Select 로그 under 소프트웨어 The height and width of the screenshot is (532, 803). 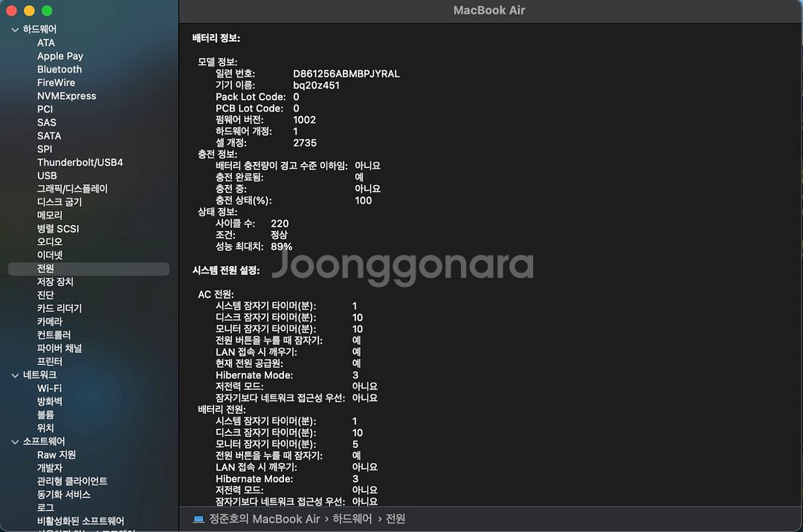click(x=45, y=508)
